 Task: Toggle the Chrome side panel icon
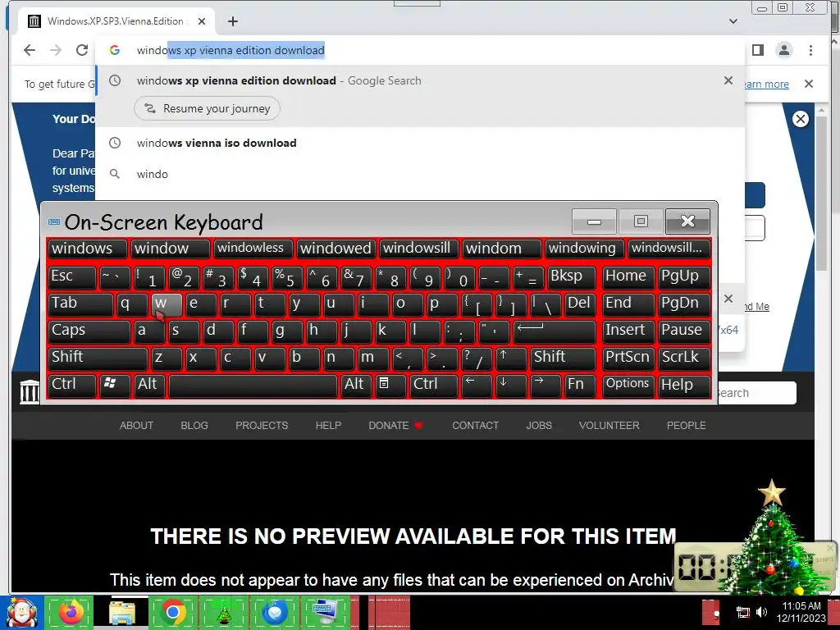757,50
